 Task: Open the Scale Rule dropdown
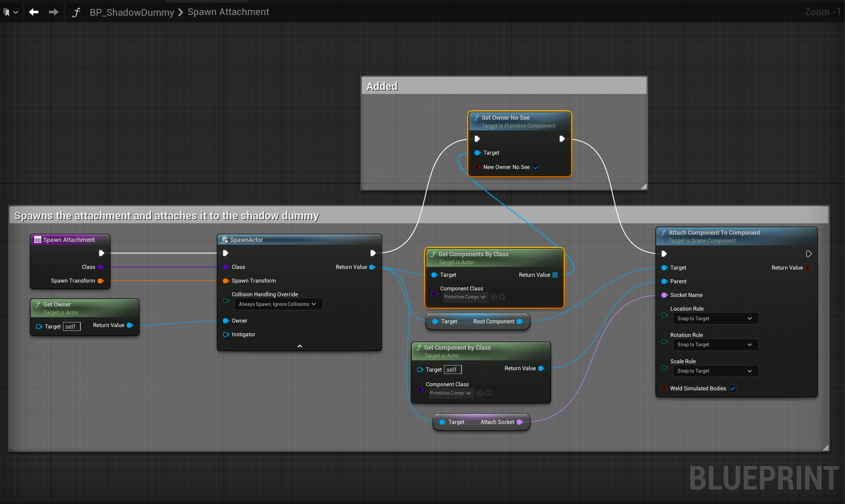(715, 371)
